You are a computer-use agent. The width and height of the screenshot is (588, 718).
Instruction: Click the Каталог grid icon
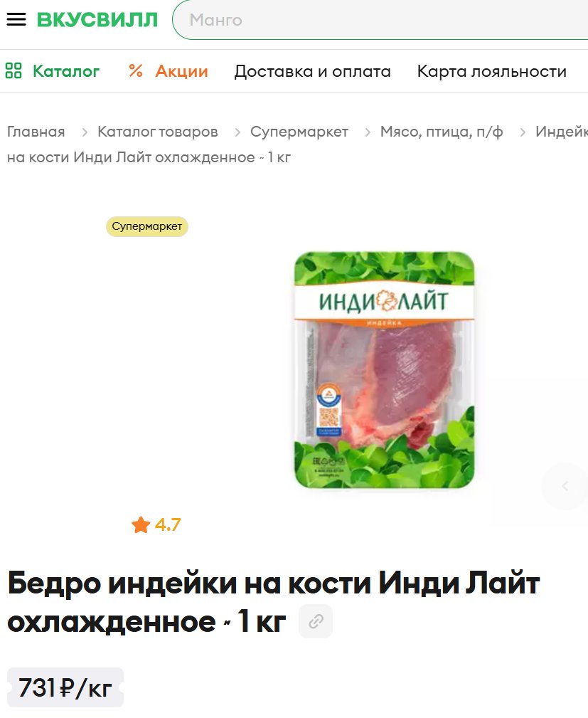pyautogui.click(x=14, y=71)
